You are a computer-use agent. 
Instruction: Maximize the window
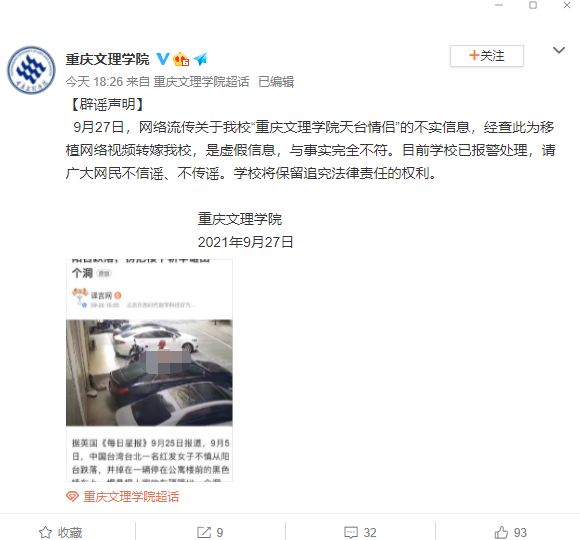[x=533, y=5]
